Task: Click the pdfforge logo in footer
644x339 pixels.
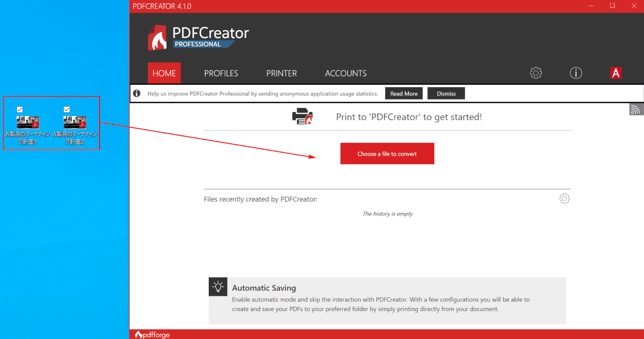Action: [153, 335]
